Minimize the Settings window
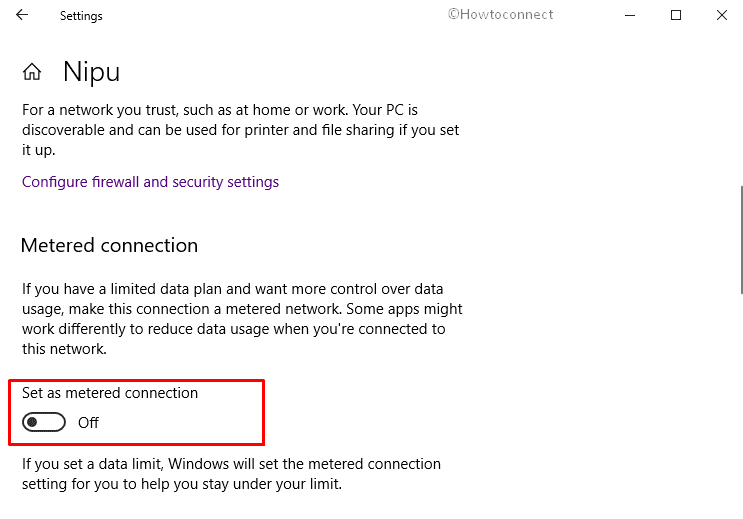Screen dimensions: 743x519 [630, 15]
